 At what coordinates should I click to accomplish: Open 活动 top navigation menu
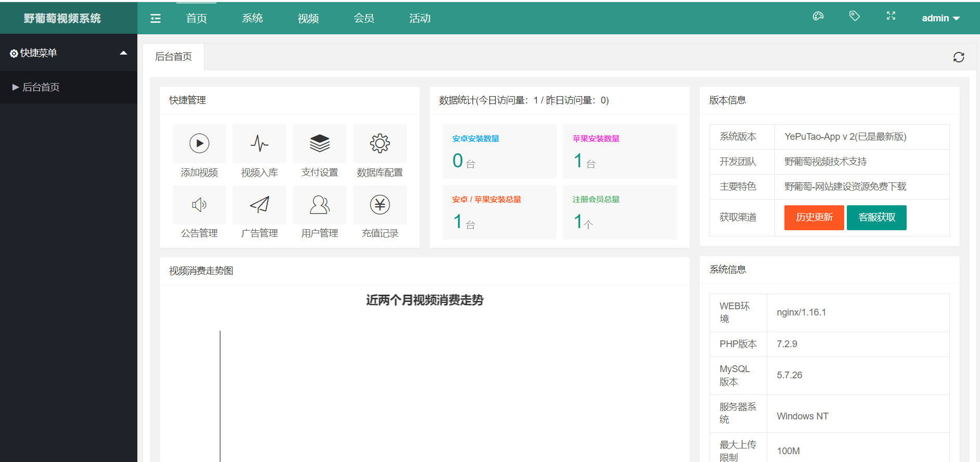click(x=420, y=18)
